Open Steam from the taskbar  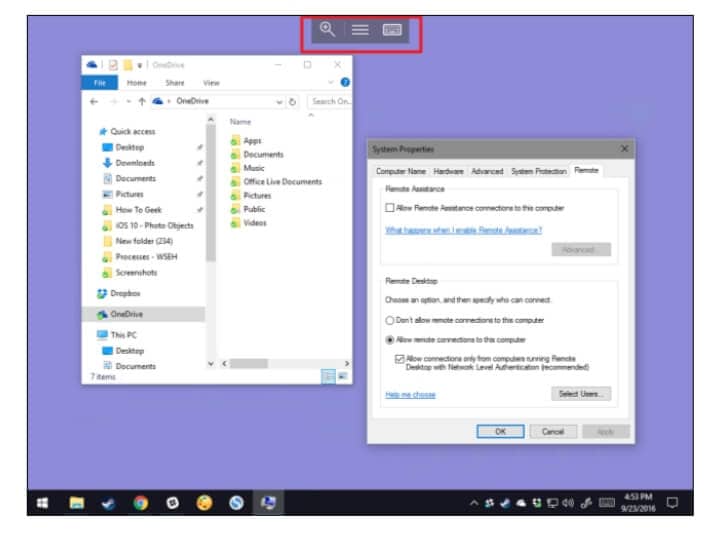click(108, 503)
